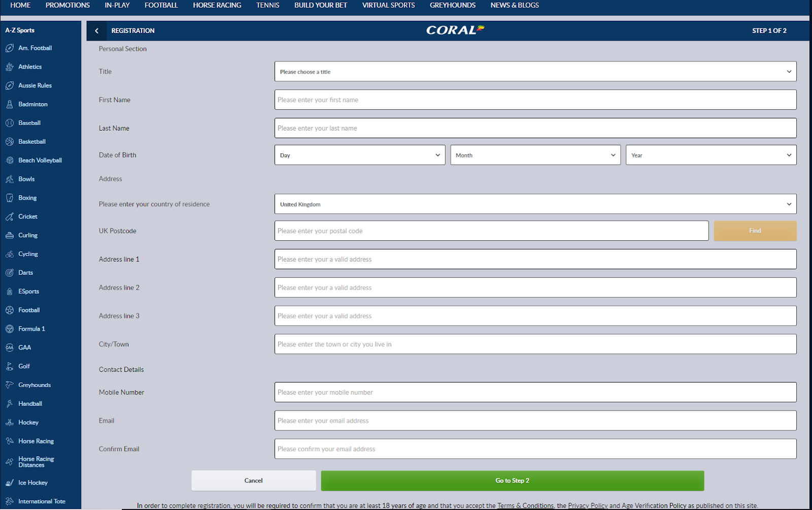Click the Golf icon in the sidebar
This screenshot has width=812, height=510.
click(10, 366)
